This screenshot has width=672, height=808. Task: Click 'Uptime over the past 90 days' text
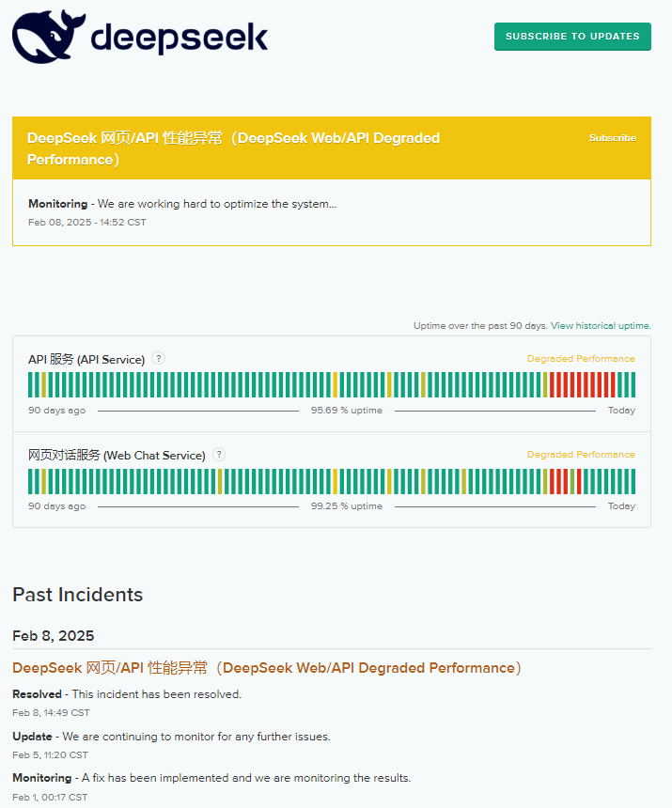pos(479,326)
